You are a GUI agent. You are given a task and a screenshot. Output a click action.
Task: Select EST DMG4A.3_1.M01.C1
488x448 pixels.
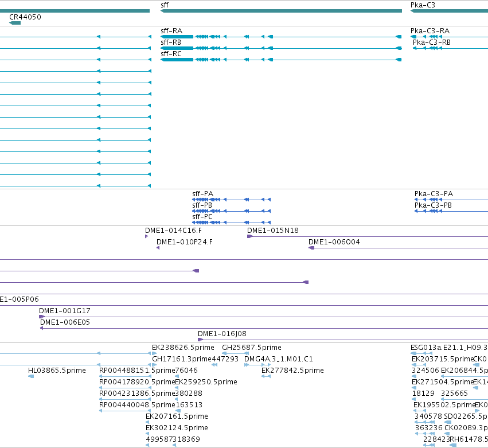coord(279,359)
